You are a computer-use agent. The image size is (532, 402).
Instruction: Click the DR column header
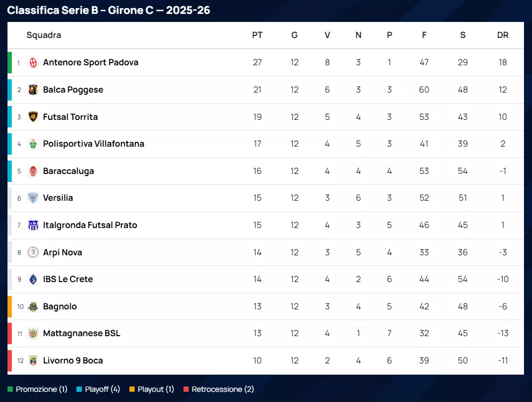(503, 35)
